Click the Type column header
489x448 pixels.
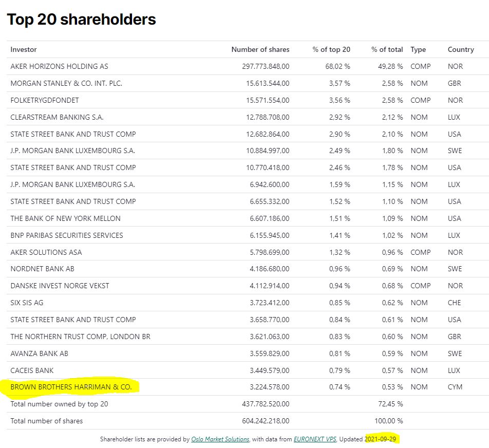(418, 49)
